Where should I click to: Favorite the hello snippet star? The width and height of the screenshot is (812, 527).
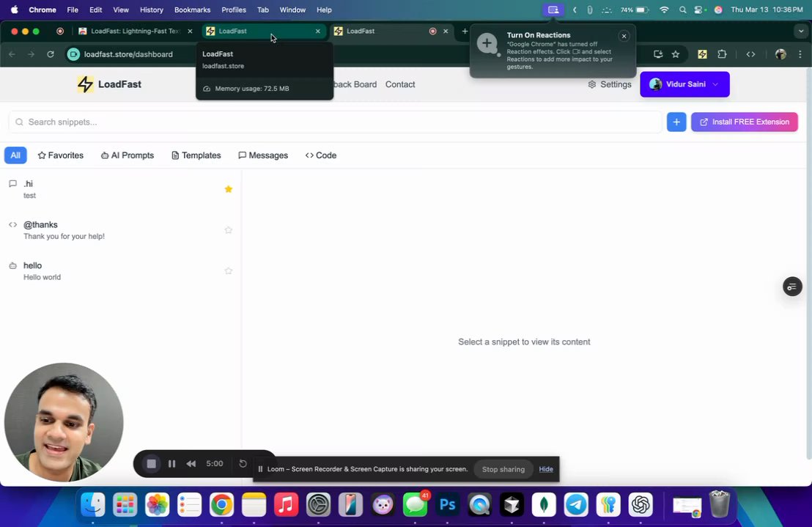pyautogui.click(x=229, y=270)
